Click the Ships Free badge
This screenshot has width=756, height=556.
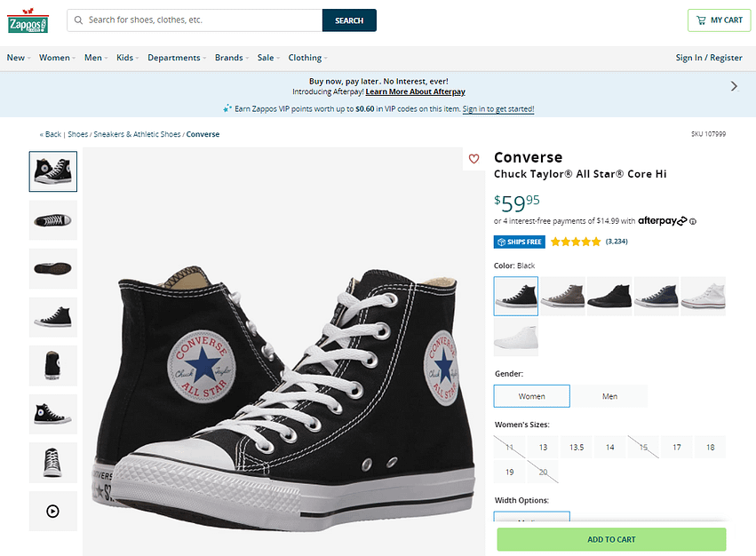(519, 242)
